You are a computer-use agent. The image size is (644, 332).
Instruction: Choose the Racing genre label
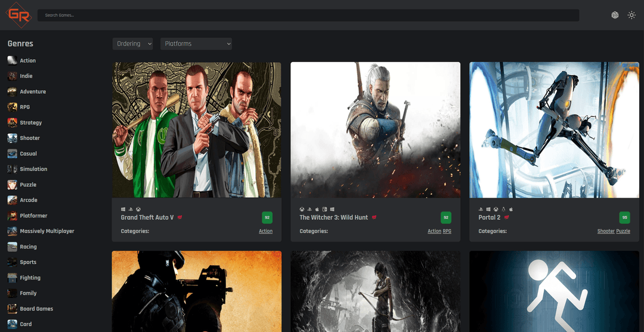29,247
